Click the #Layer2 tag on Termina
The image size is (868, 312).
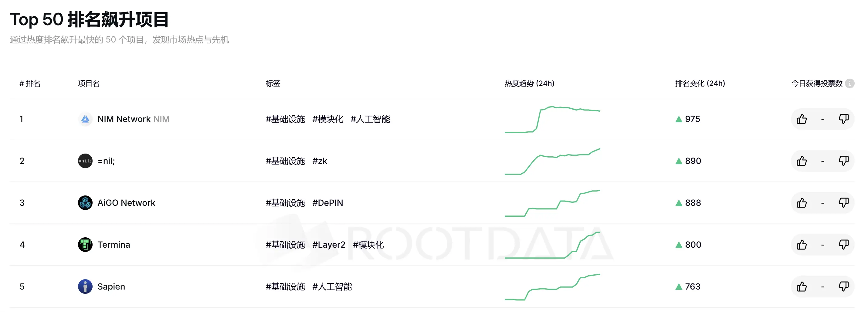pyautogui.click(x=329, y=245)
